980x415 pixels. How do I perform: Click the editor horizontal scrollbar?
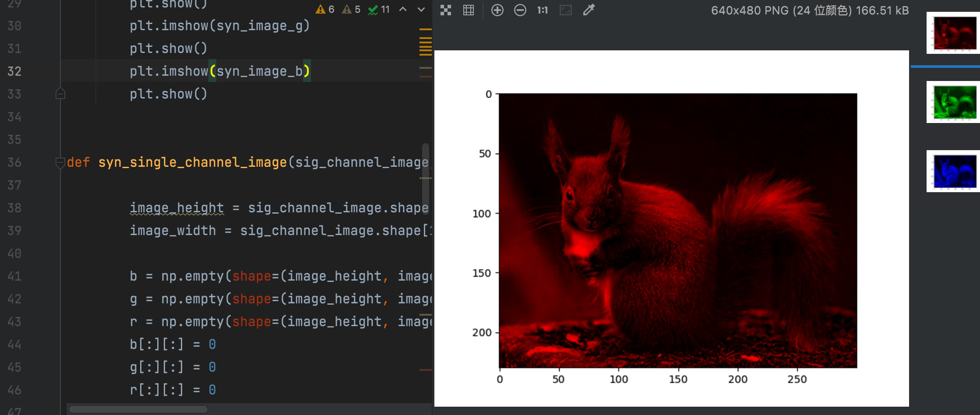[138, 409]
